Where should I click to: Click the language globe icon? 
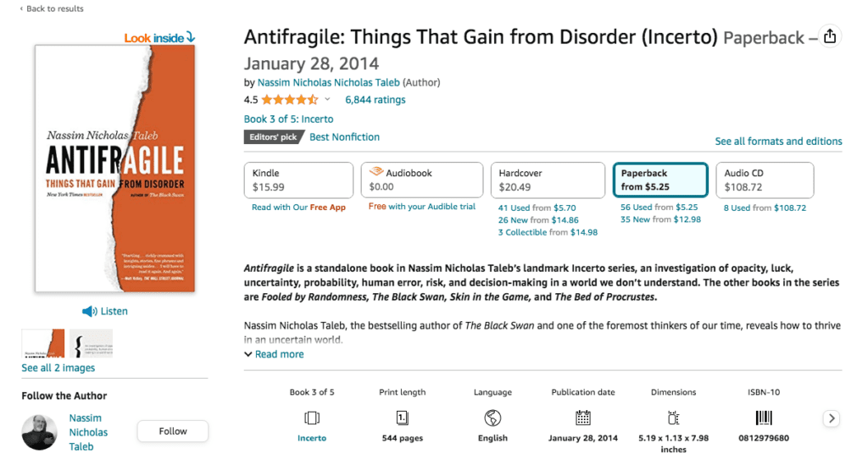tap(492, 418)
